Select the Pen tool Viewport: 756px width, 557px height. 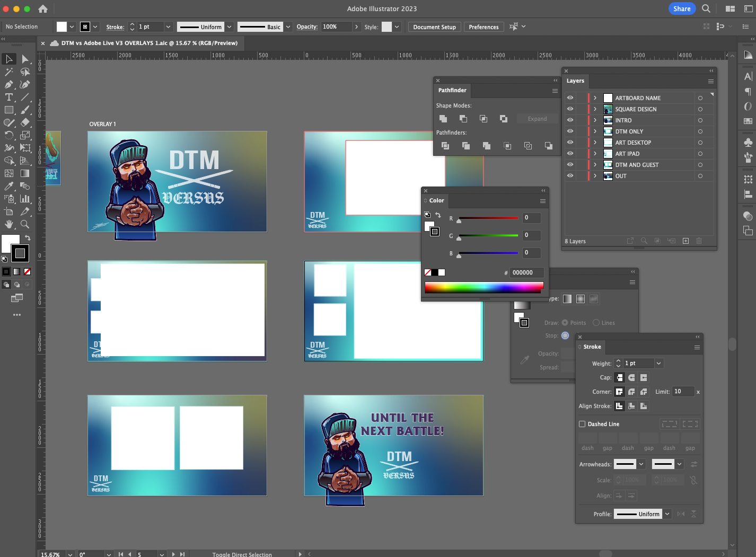tap(9, 84)
